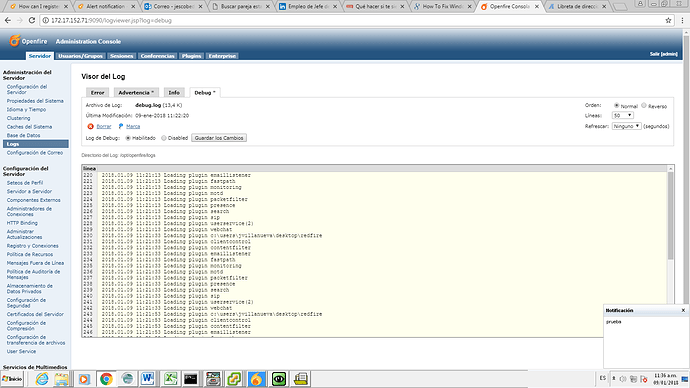
Task: Open the globe browser taskbar icon
Action: point(127,379)
